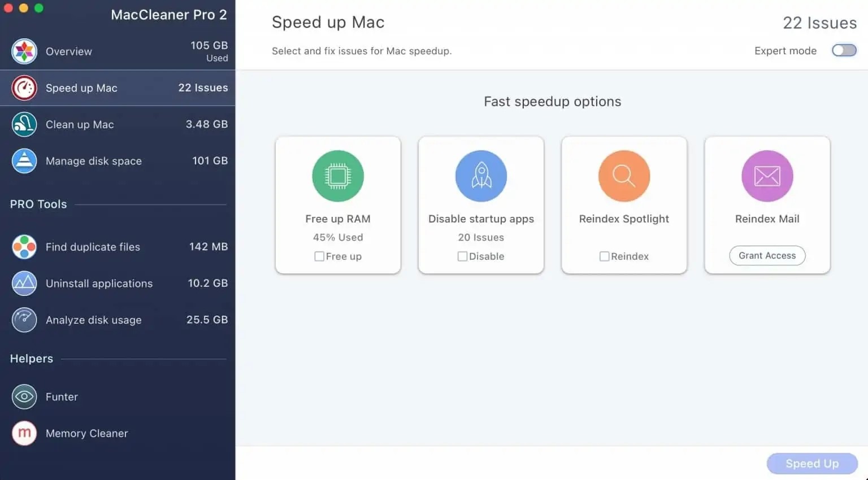Click the blue rocket startup apps icon
Viewport: 868px width, 480px height.
[481, 176]
